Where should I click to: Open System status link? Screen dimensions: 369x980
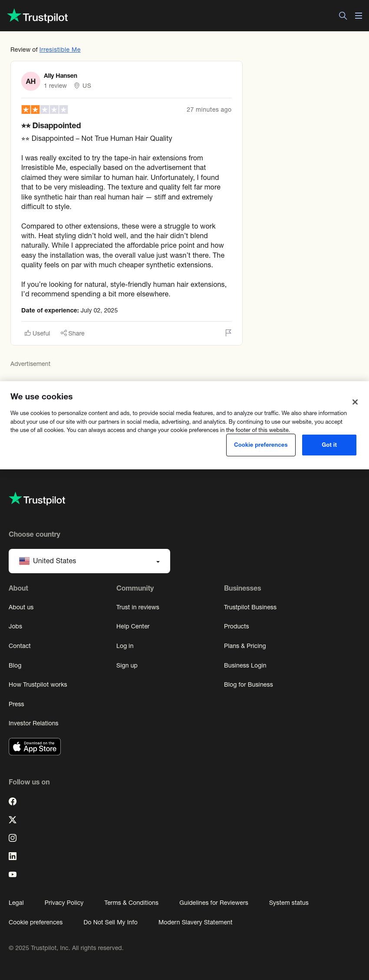(x=289, y=903)
